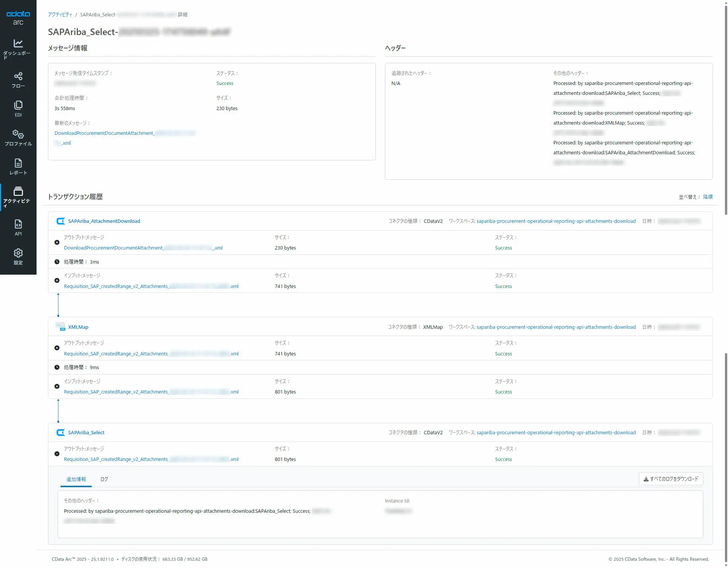Image resolution: width=728 pixels, height=568 pixels.
Task: Click the XMLMap connector icon
Action: pos(61,327)
